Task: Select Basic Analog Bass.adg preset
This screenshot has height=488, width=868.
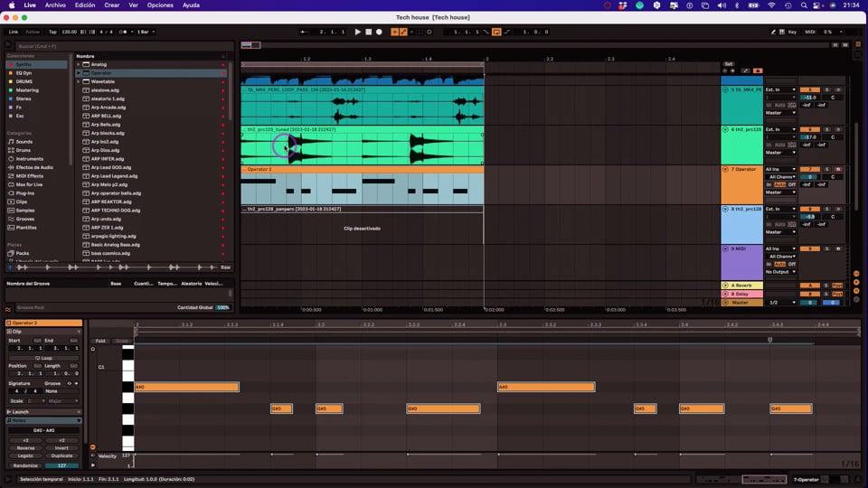Action: click(x=115, y=245)
